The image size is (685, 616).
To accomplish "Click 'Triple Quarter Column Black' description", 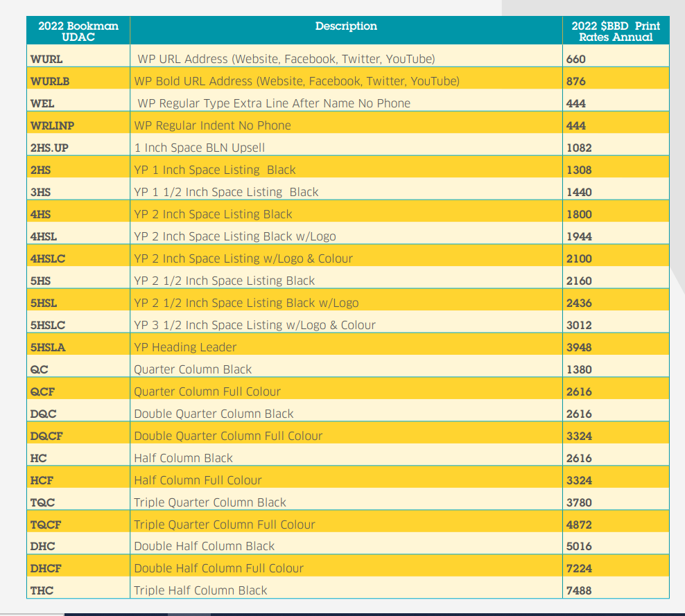I will (209, 502).
